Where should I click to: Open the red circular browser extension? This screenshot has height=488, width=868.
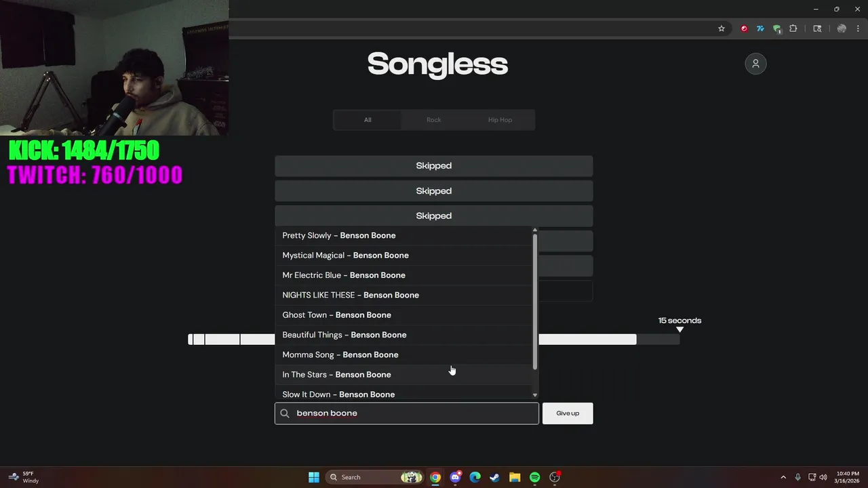pyautogui.click(x=744, y=28)
